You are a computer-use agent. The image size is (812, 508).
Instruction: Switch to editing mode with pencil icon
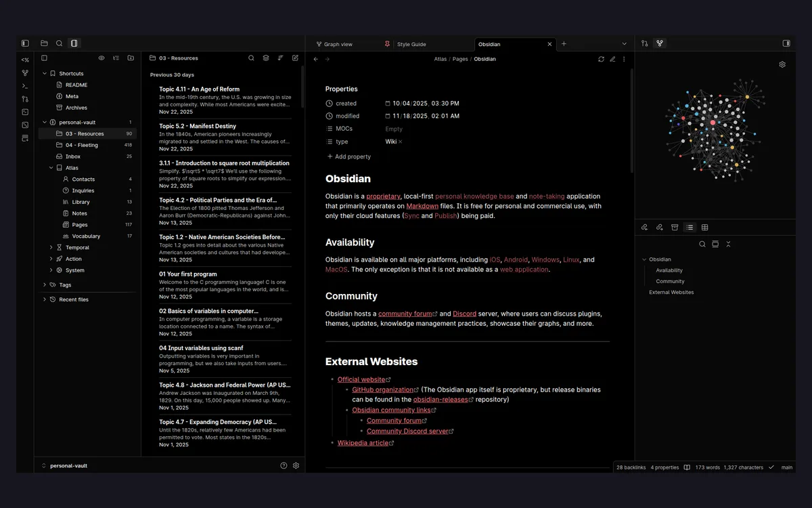click(x=612, y=59)
